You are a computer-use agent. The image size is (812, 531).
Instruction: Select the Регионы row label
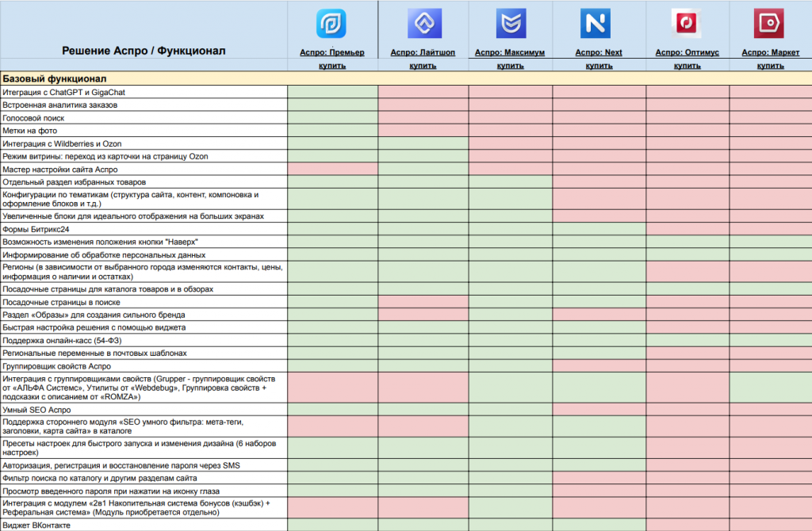pyautogui.click(x=143, y=272)
